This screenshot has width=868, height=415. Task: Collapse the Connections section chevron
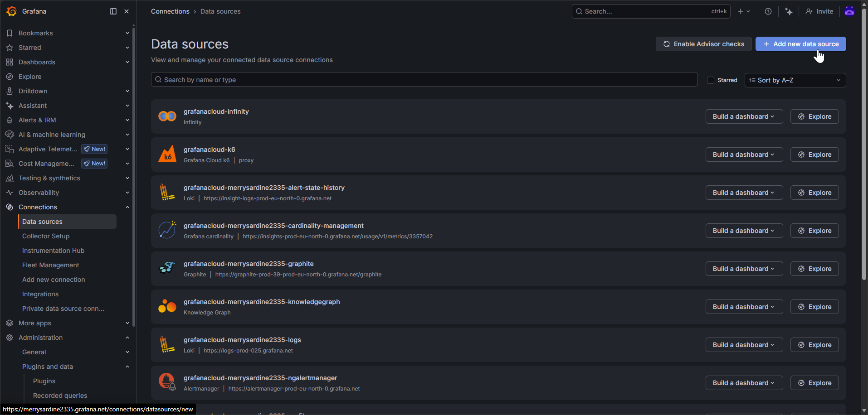[x=127, y=207]
